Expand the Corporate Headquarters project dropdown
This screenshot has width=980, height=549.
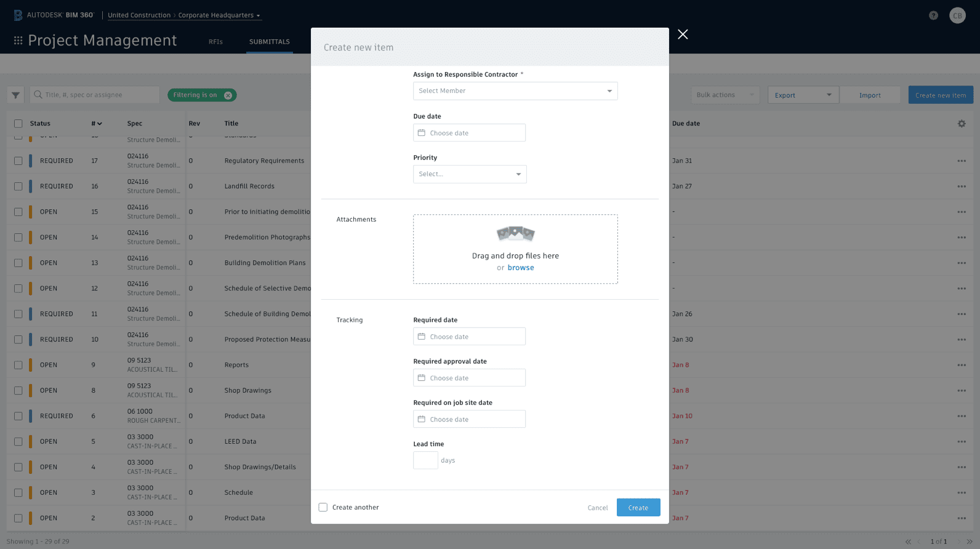(x=219, y=15)
